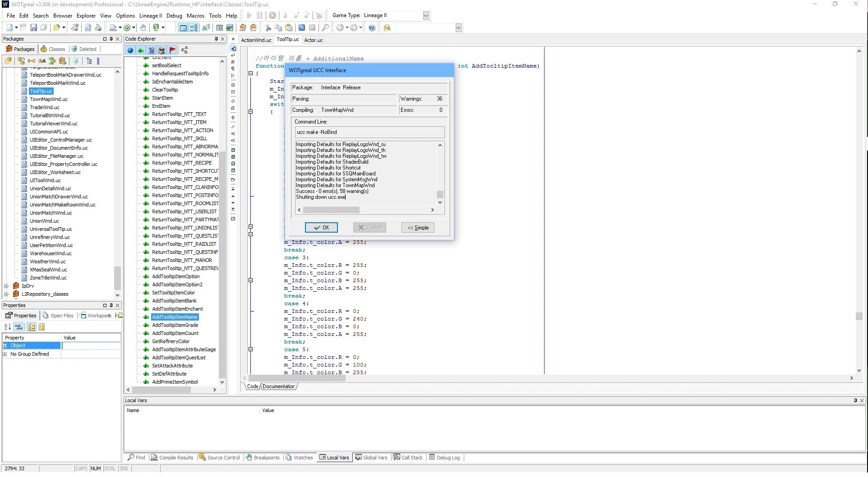Image resolution: width=868 pixels, height=477 pixels.
Task: Click the Undo blue arrow icon
Action: 302,28
